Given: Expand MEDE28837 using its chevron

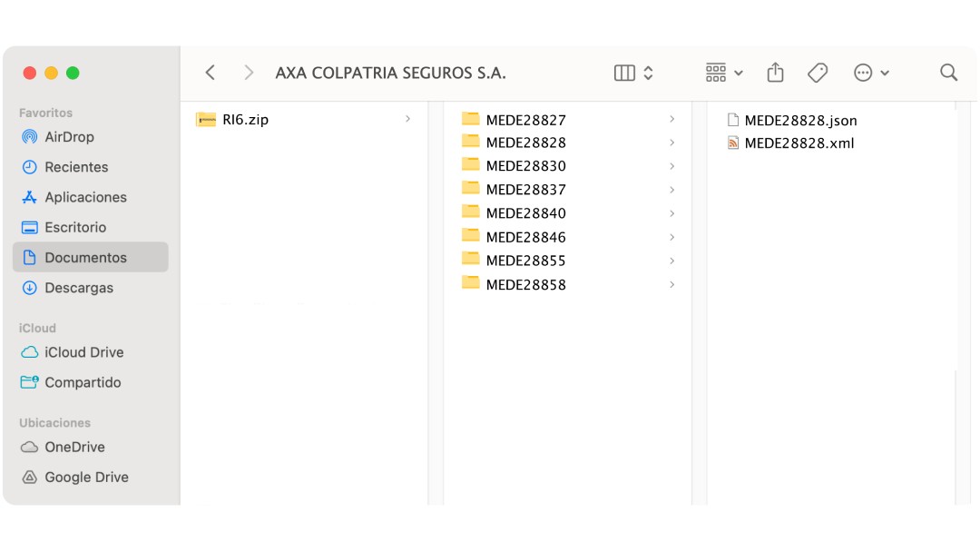Looking at the screenshot, I should 671,190.
